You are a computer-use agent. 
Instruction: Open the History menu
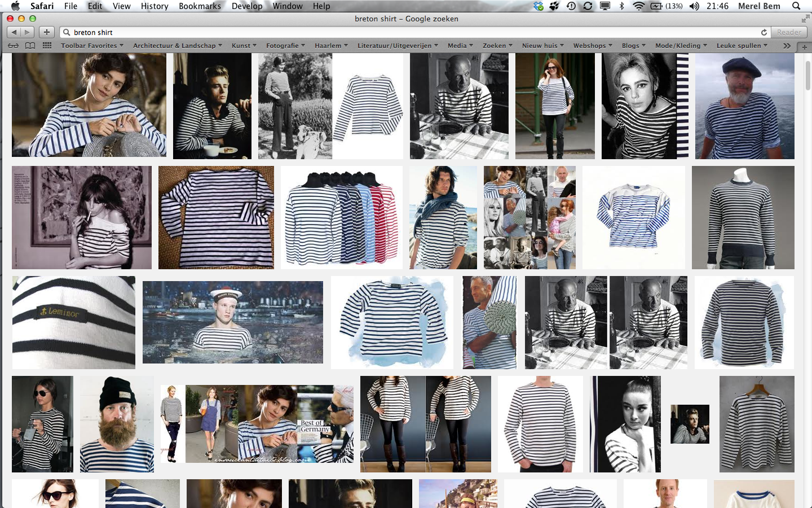point(155,6)
